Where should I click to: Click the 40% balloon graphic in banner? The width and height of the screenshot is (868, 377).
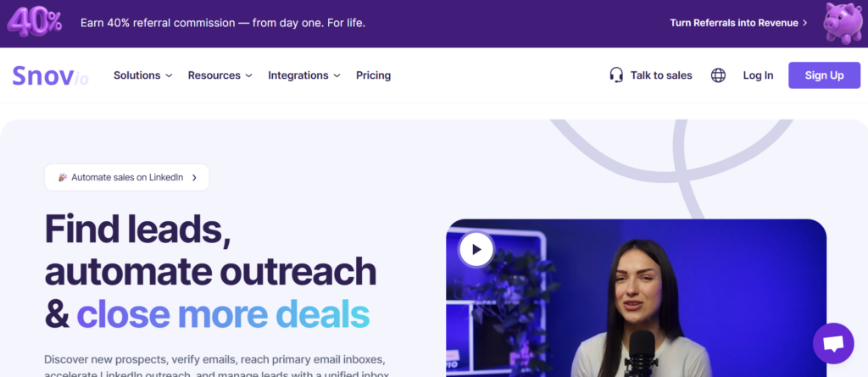pyautogui.click(x=34, y=23)
